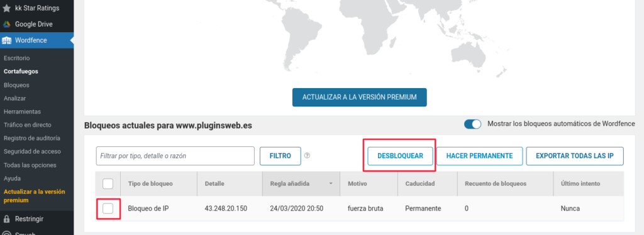Screen dimensions: 644x235
Task: Click the DESBLOQUEAR button
Action: point(400,156)
